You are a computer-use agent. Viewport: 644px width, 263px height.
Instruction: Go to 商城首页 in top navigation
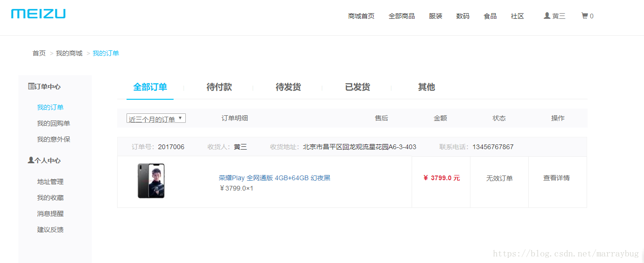(361, 16)
